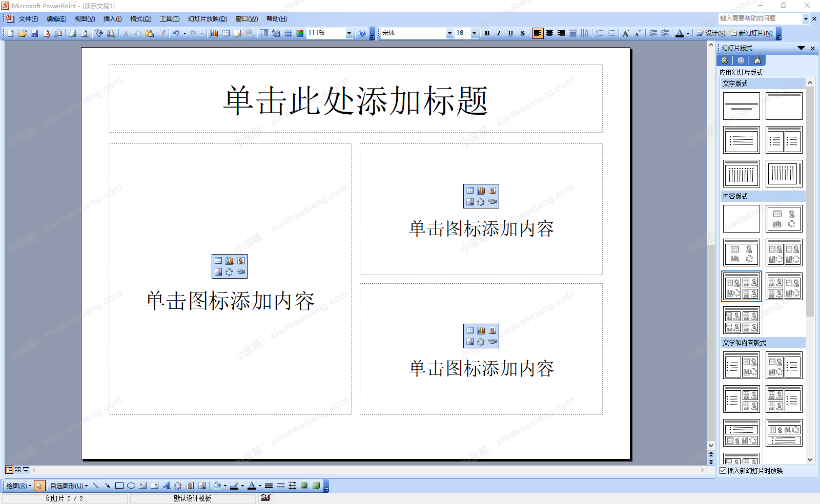The height and width of the screenshot is (504, 820).
Task: Click the Print icon in the toolbar
Action: [72, 33]
